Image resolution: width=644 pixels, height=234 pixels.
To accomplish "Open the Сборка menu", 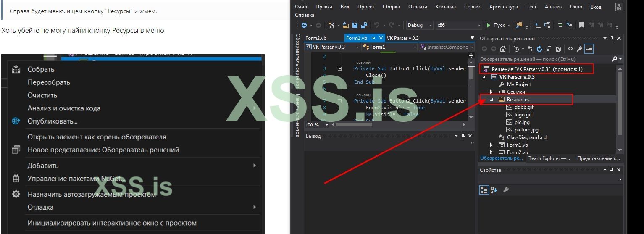I will pos(391,7).
